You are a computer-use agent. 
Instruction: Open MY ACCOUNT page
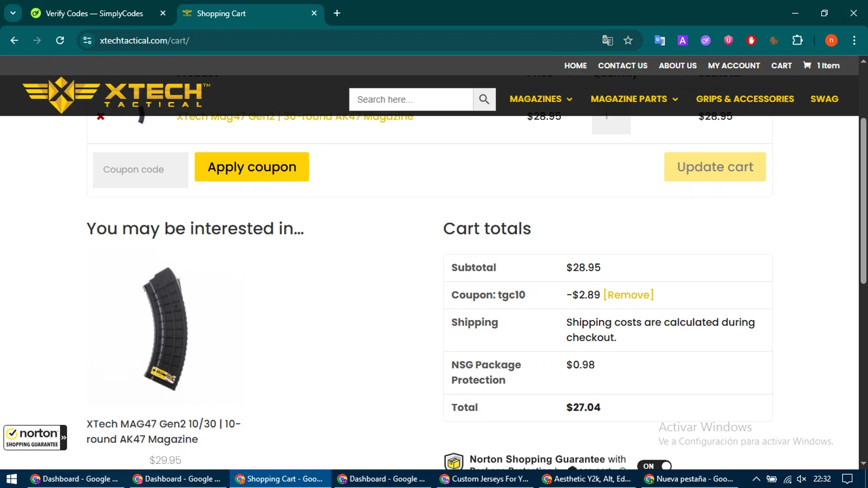point(734,65)
